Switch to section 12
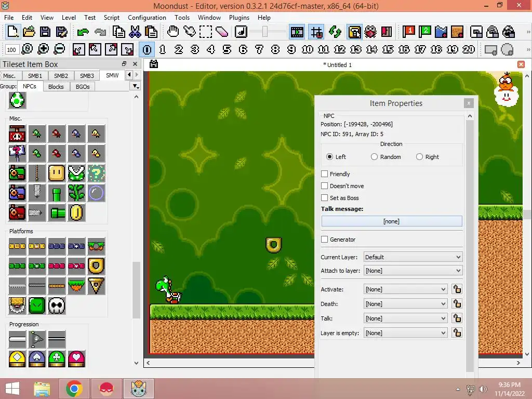 pos(340,49)
